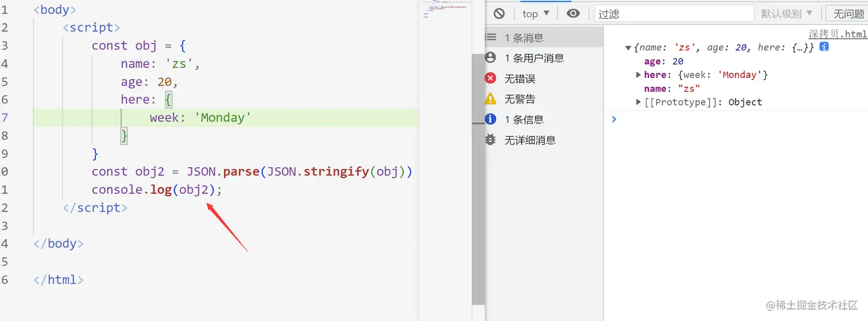This screenshot has width=868, height=321.
Task: Click the const obj2 = JSON.parse line
Action: pos(252,172)
